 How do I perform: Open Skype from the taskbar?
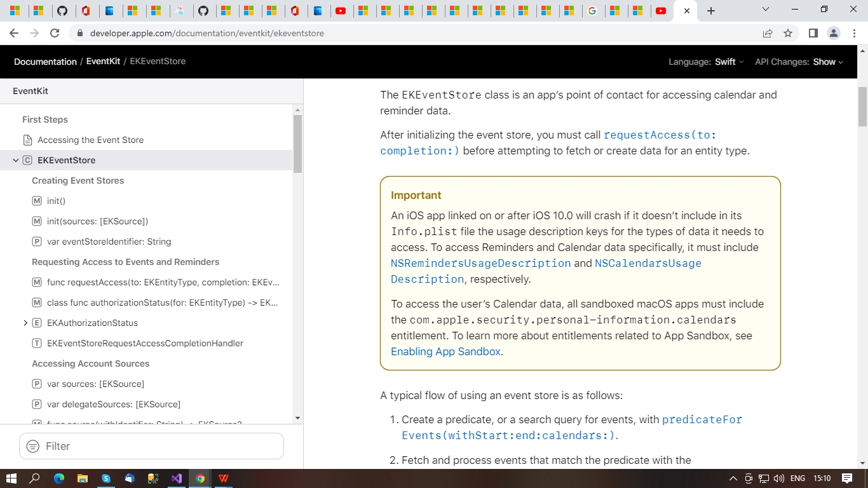[x=106, y=478]
